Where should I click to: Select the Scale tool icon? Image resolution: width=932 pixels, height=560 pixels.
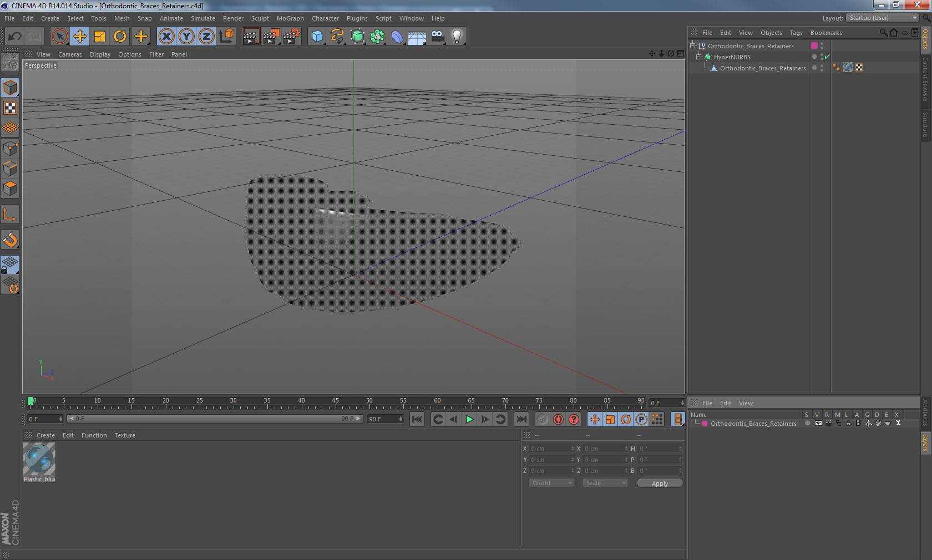click(x=100, y=37)
